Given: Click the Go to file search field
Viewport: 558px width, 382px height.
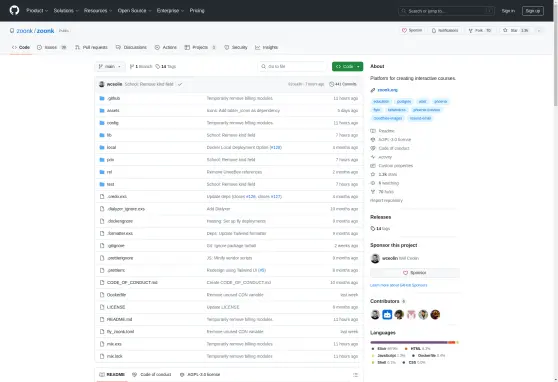Looking at the screenshot, I should [293, 67].
